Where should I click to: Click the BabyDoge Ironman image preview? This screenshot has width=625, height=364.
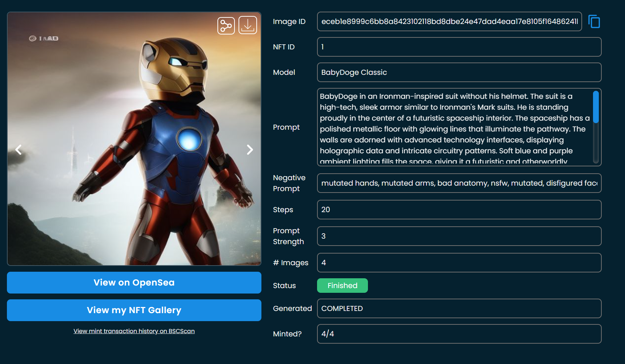[134, 139]
